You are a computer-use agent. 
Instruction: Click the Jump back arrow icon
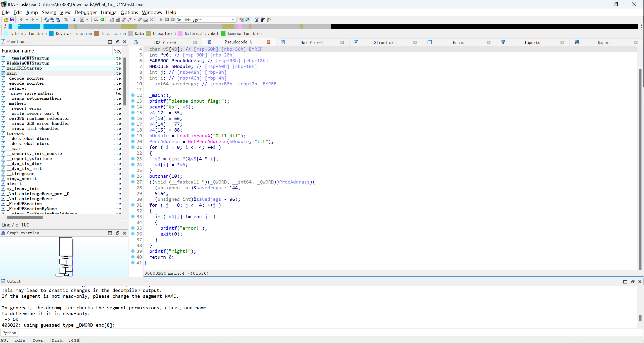pyautogui.click(x=22, y=20)
